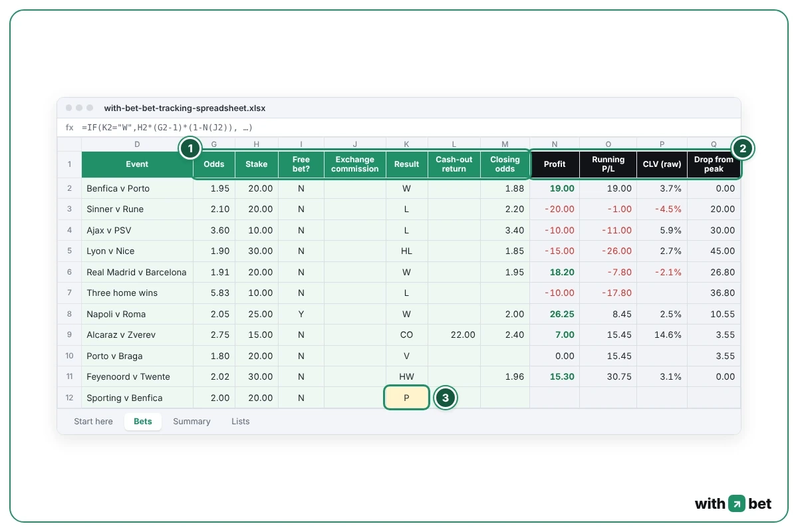Click the -4.5% CLV cell
This screenshot has height=532, width=798.
[662, 209]
